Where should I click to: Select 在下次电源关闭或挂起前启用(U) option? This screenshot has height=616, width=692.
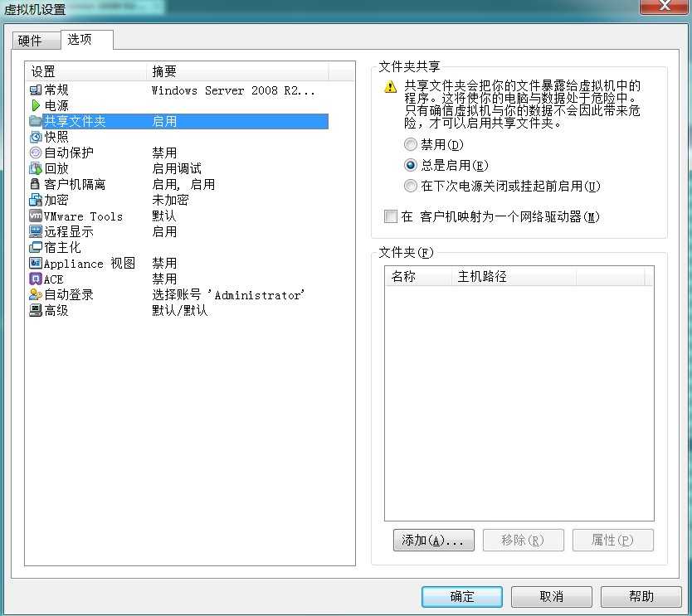click(411, 186)
